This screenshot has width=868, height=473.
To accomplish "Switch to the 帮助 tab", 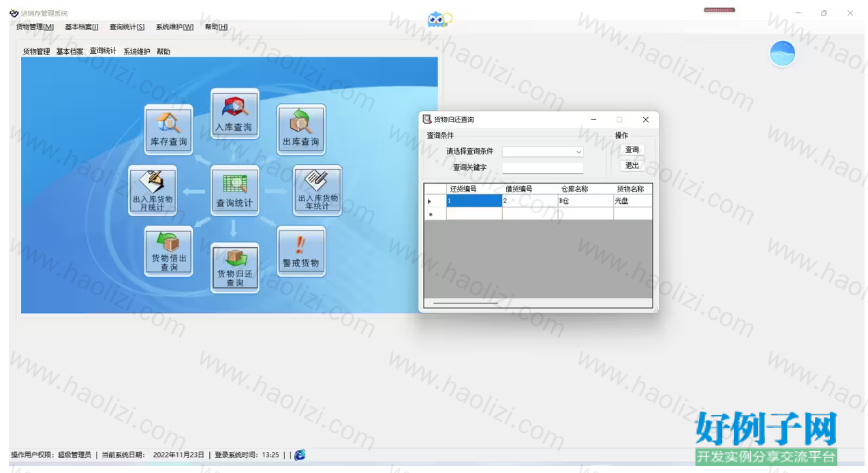I will (164, 52).
